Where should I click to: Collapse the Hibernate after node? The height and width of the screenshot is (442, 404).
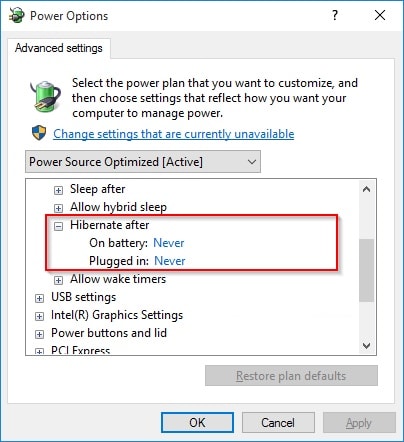(x=58, y=226)
